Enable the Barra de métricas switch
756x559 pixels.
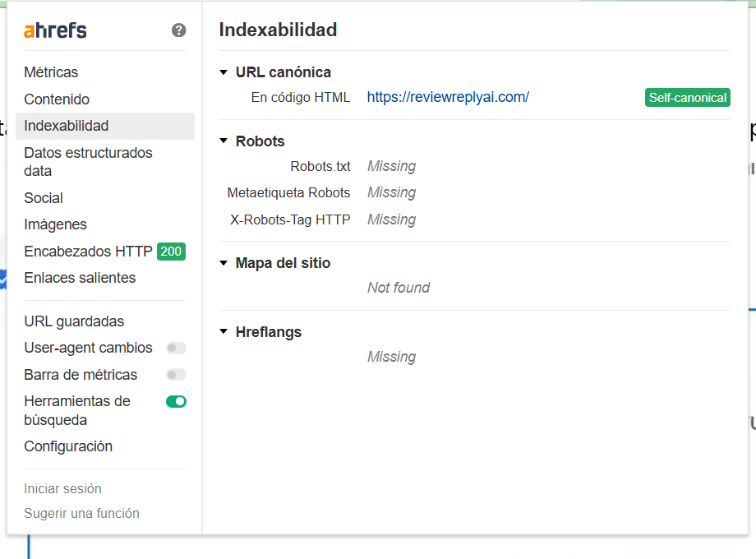pos(176,375)
